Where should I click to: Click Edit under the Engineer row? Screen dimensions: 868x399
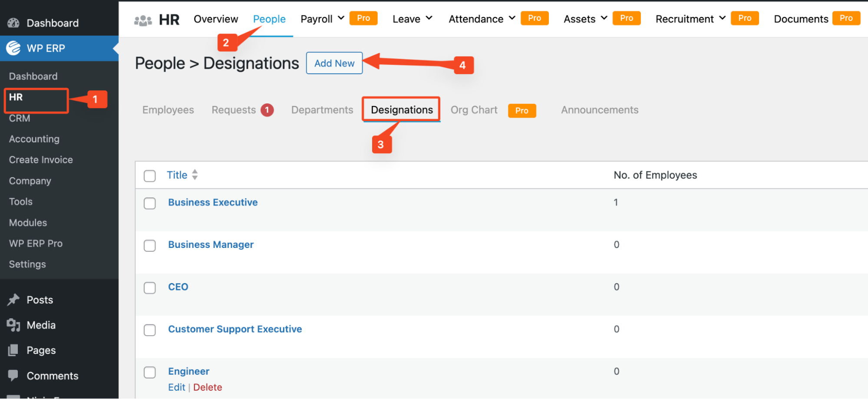[x=177, y=387]
